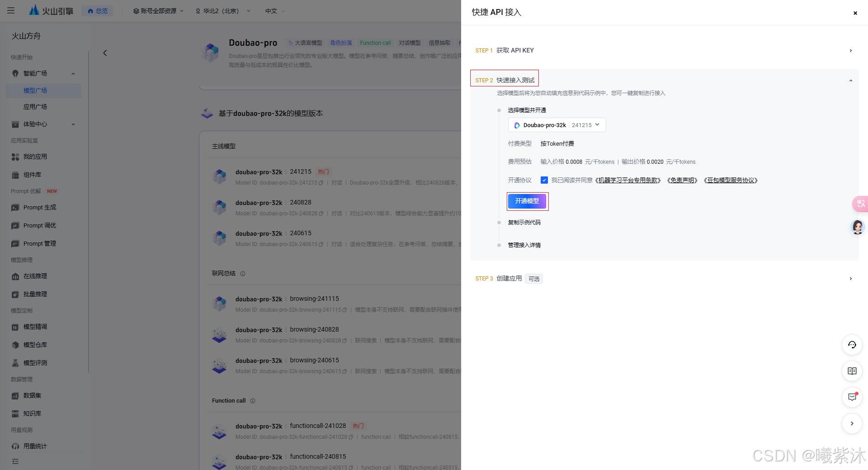Open the assistant avatar chat
This screenshot has width=868, height=470.
click(x=858, y=227)
